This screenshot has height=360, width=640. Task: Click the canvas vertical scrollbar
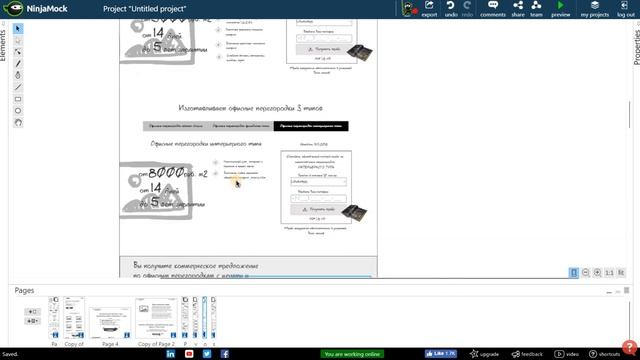pos(629,114)
